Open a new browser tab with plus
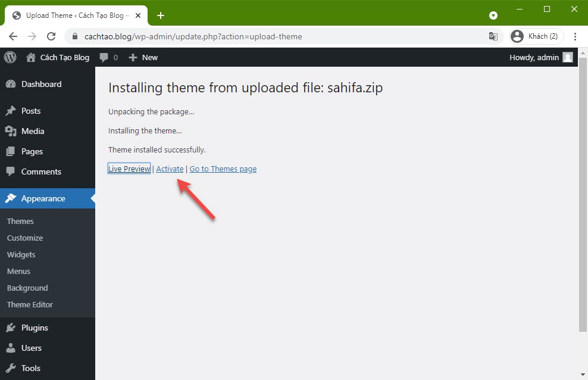 161,15
